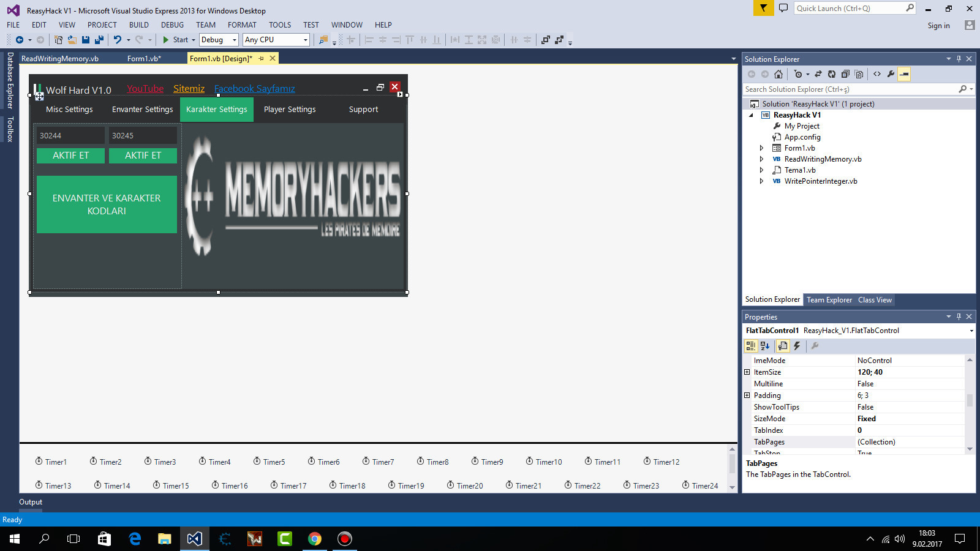Refresh the Solution Explorer

(832, 74)
